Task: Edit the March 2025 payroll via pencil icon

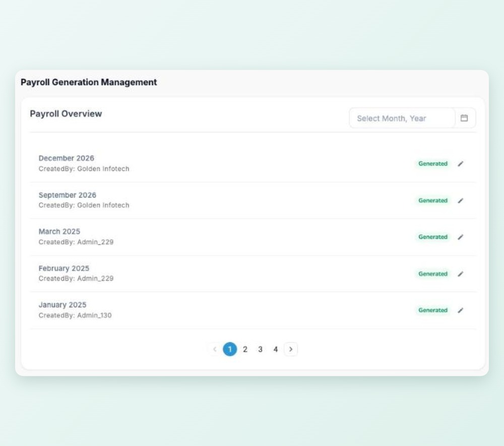Action: click(460, 237)
